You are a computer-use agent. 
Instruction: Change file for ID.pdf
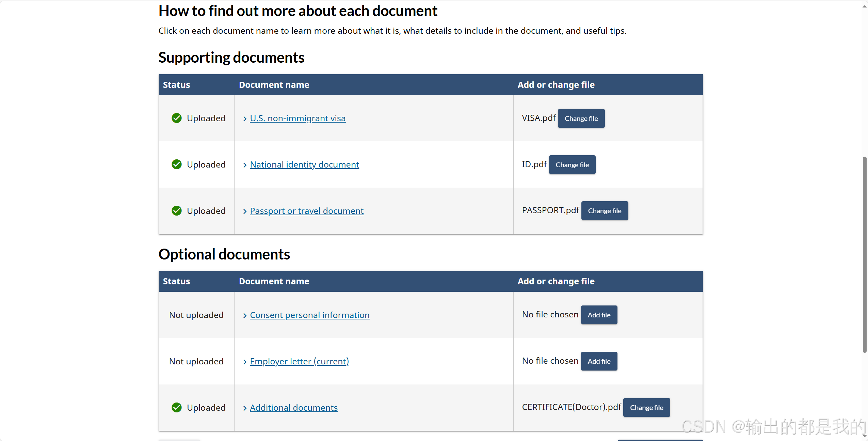572,165
